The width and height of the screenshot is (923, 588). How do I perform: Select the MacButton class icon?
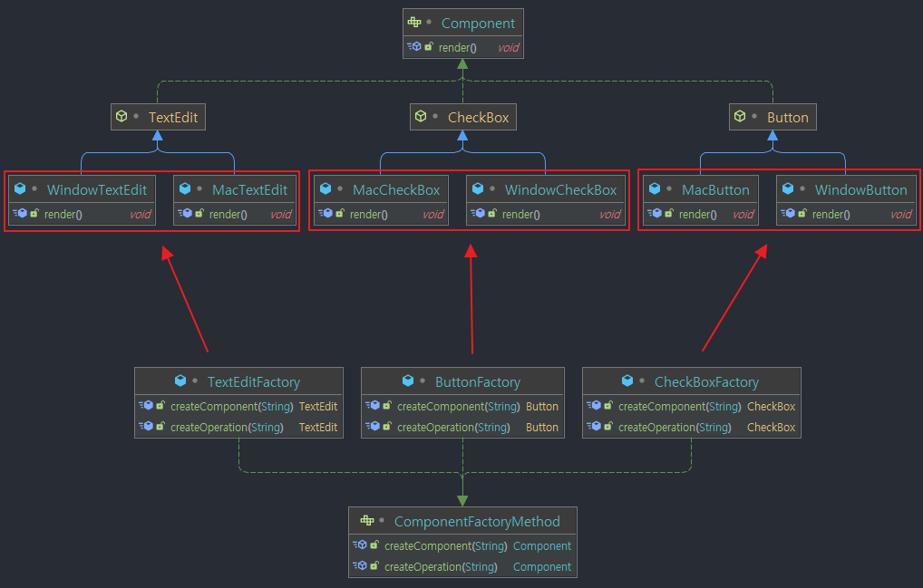click(x=655, y=188)
